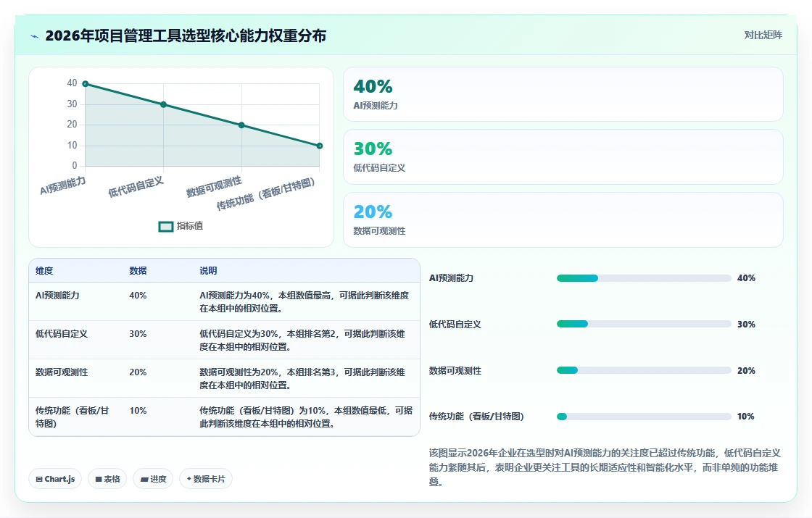Click the chart data point at 10

click(320, 146)
